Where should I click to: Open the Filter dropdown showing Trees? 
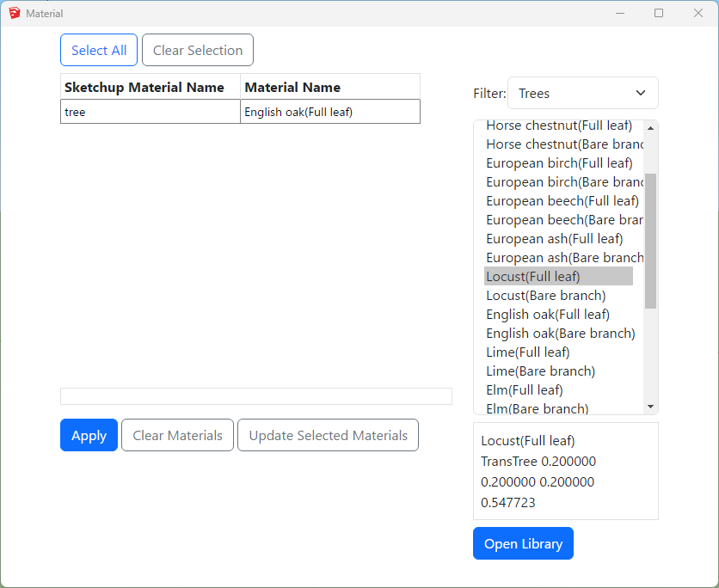coord(582,93)
